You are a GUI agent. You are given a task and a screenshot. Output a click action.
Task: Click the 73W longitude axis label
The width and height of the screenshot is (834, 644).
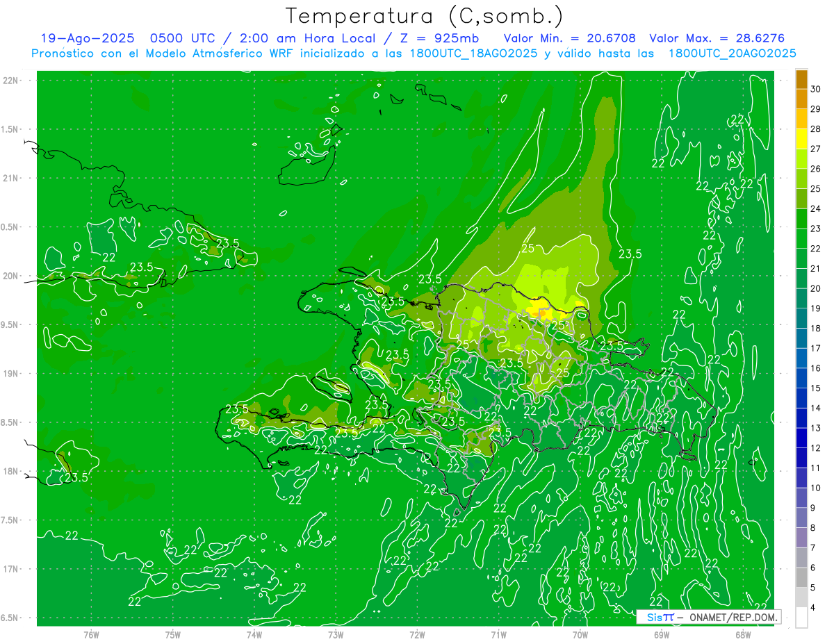336,634
